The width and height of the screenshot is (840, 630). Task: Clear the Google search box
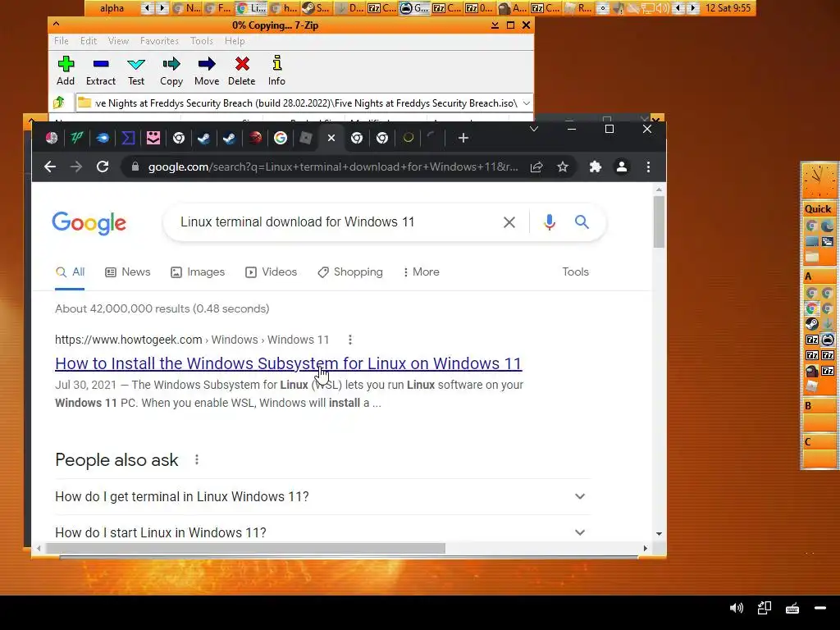click(509, 222)
